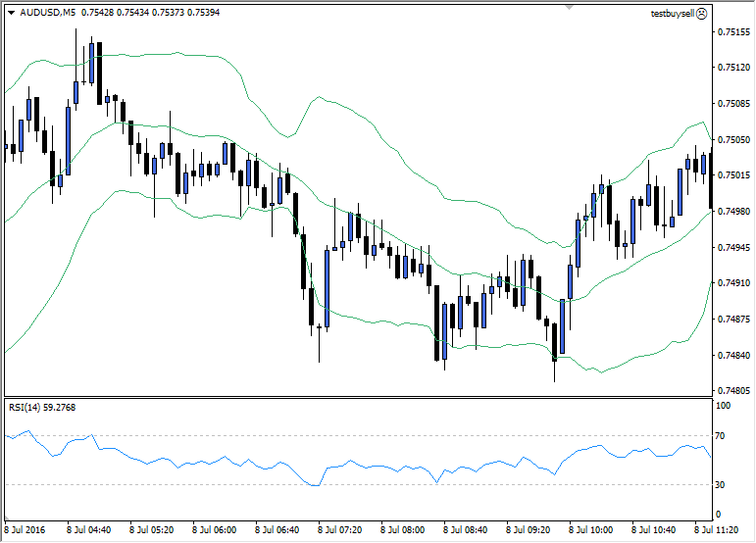
Task: Click the RSI 70 level value
Action: [x=723, y=435]
